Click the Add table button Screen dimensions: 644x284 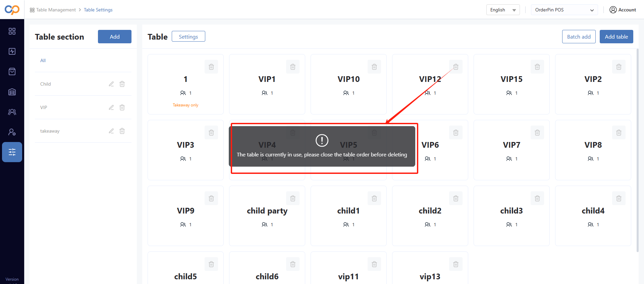point(616,37)
